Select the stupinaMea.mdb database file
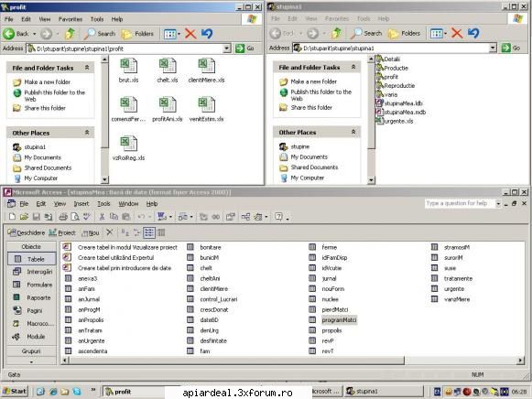Screen dimensions: 532x399 (x=401, y=113)
